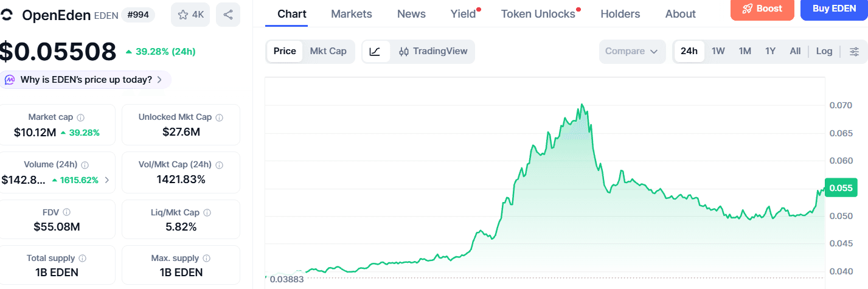This screenshot has height=289, width=868.
Task: Open the News tab
Action: click(411, 14)
